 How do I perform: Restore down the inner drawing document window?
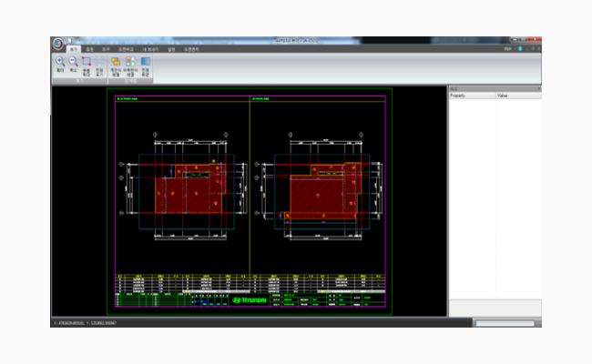[x=533, y=48]
